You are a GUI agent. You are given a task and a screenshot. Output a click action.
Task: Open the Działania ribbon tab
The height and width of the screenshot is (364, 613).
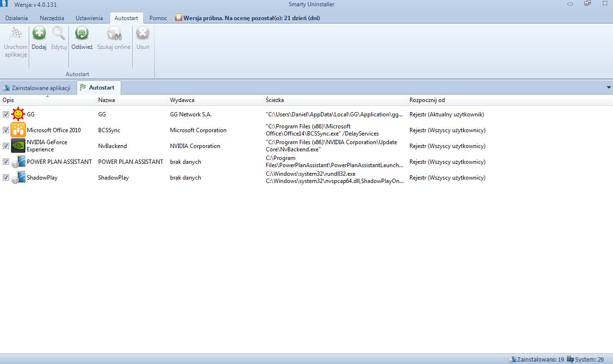(x=17, y=18)
